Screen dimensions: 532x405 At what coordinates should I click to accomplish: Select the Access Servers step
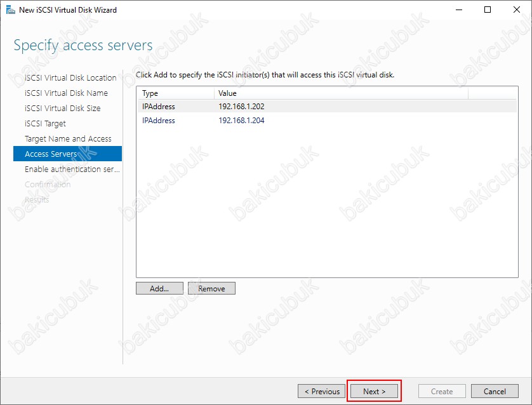[x=67, y=154]
